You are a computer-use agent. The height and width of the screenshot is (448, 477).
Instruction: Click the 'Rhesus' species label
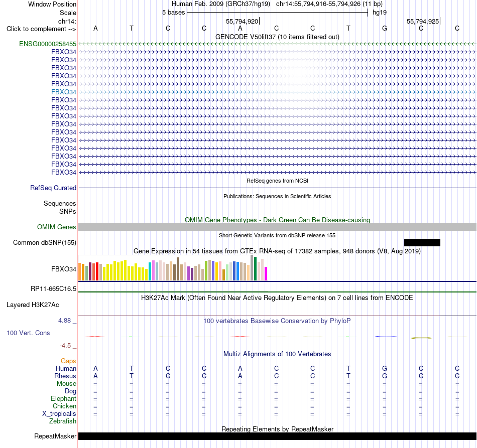pos(65,376)
